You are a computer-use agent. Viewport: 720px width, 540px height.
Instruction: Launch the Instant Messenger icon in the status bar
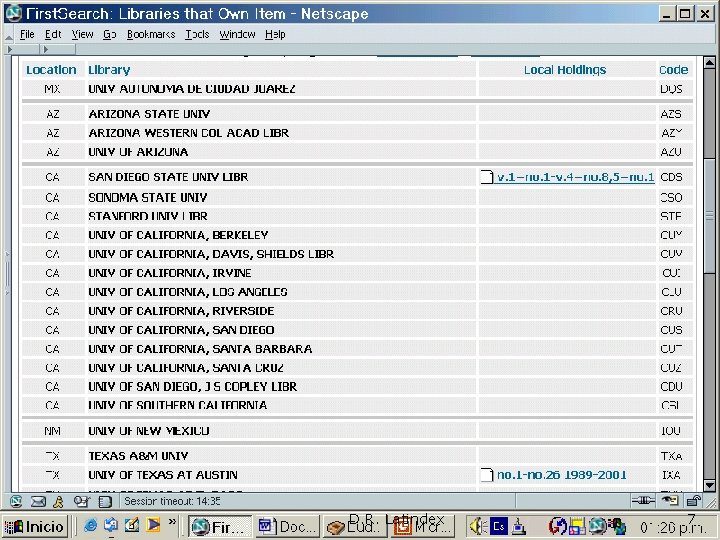click(x=58, y=501)
